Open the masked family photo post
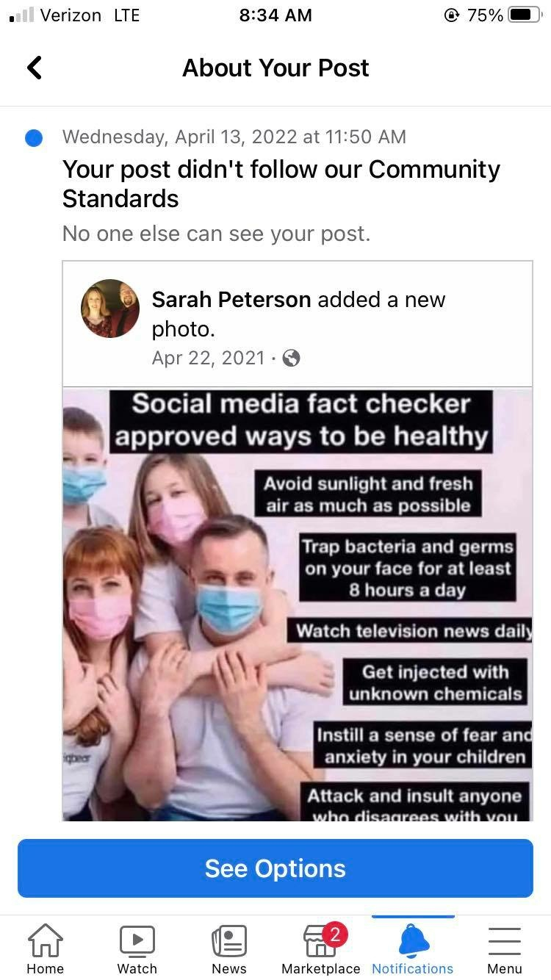Viewport: 551px width, 980px height. 298,604
